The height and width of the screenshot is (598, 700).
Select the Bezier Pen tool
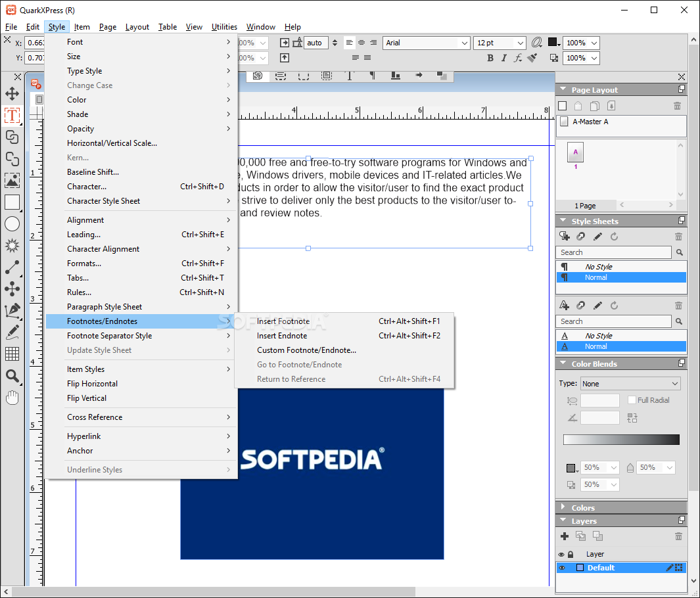click(x=12, y=311)
